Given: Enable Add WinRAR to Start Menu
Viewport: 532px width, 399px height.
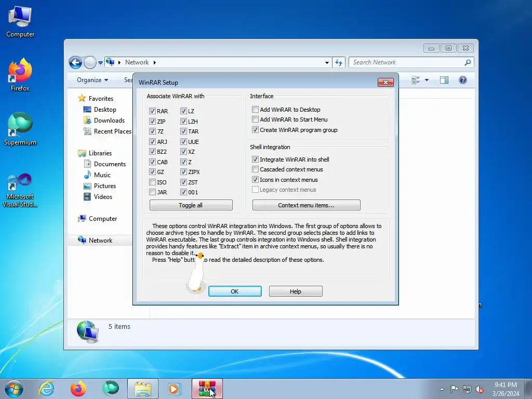Looking at the screenshot, I should 255,119.
